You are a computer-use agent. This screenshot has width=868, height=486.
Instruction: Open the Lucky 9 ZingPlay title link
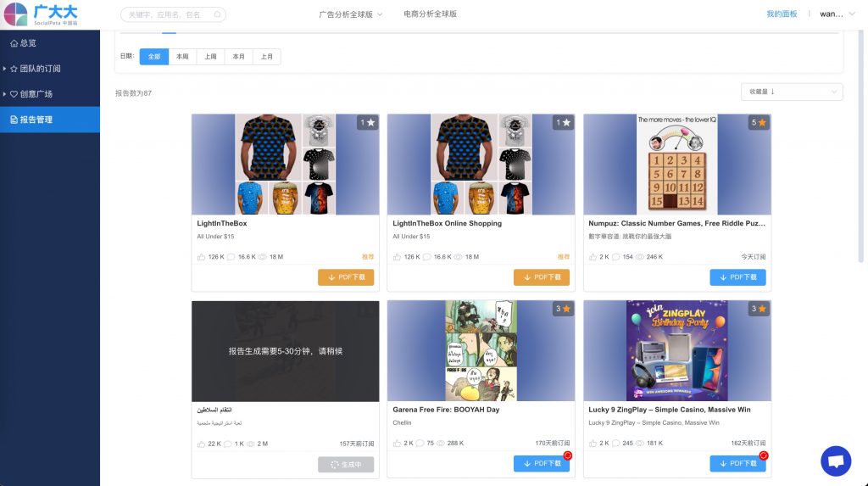670,410
